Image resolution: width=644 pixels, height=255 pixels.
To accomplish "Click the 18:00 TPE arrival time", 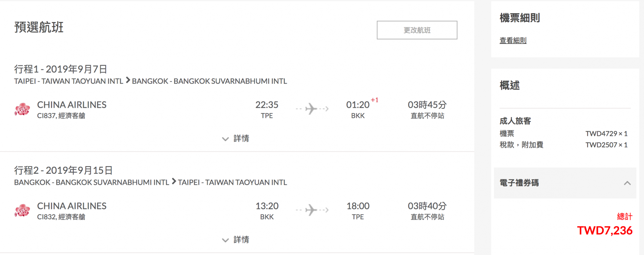I will point(358,206).
